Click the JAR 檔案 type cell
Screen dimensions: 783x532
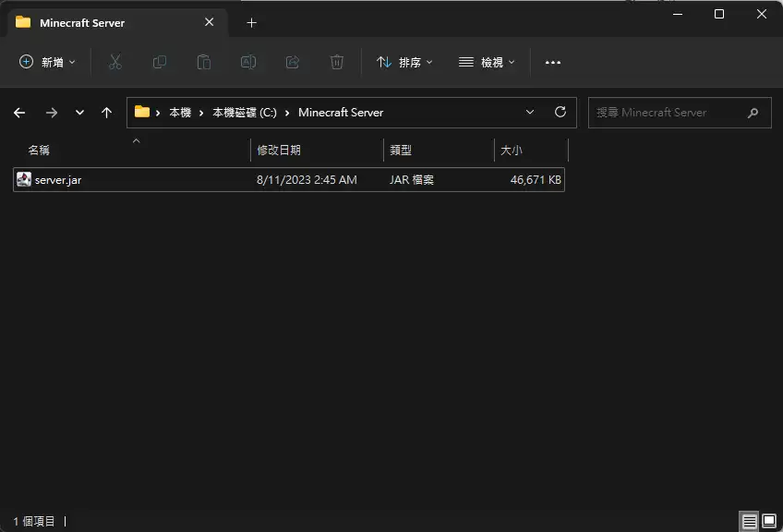412,180
